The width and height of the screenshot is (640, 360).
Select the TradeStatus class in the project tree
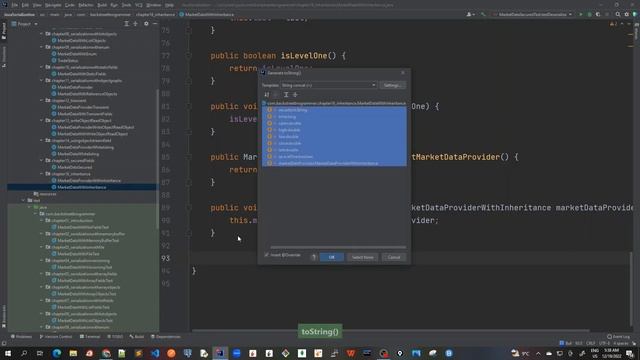(x=68, y=60)
